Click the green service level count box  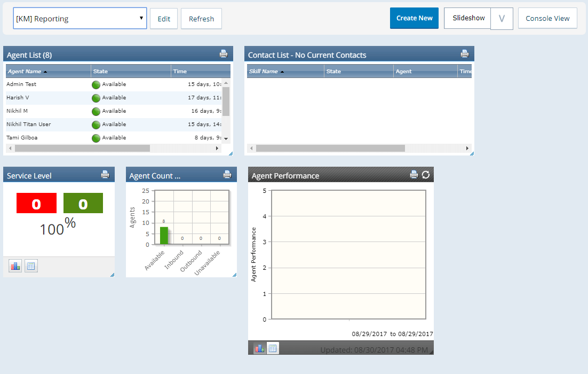(83, 203)
